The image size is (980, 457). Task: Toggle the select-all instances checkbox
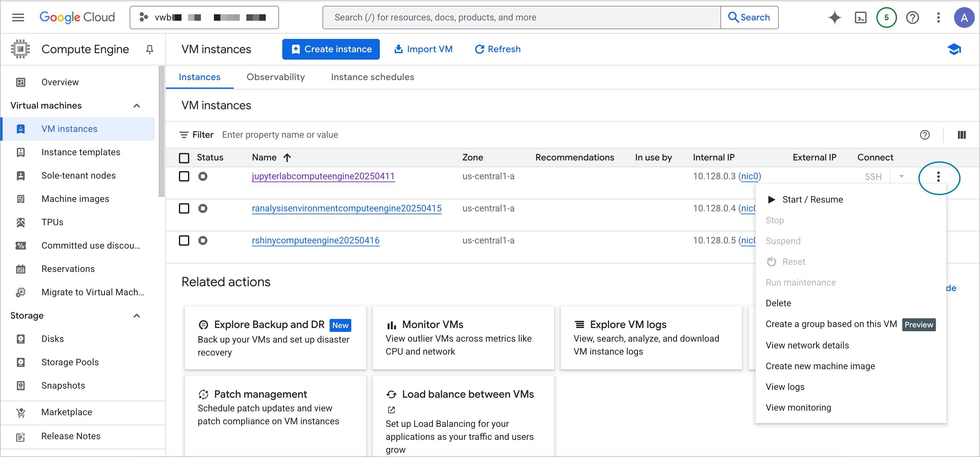[x=184, y=158]
